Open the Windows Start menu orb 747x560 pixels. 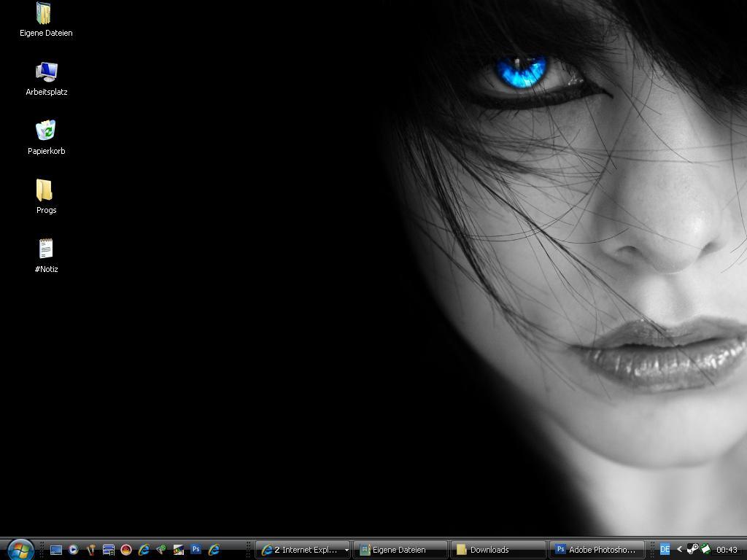click(x=20, y=550)
